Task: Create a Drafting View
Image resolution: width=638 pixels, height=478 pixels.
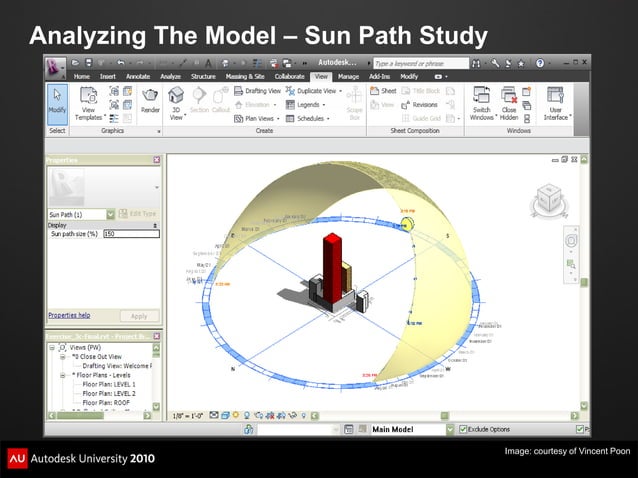Action: point(258,91)
